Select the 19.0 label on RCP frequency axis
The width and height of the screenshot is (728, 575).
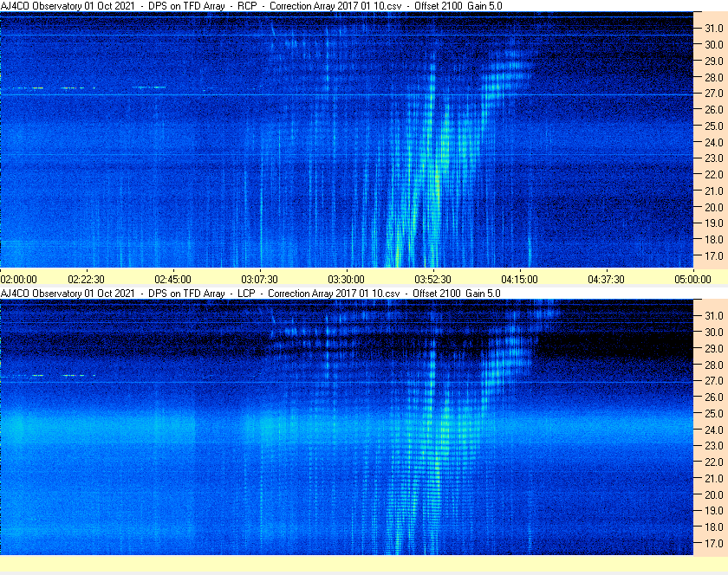pyautogui.click(x=714, y=223)
